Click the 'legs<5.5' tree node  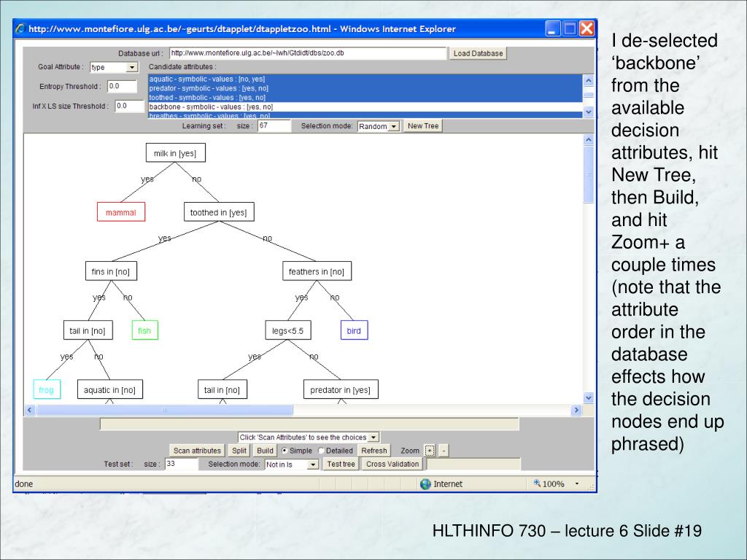[x=288, y=330]
